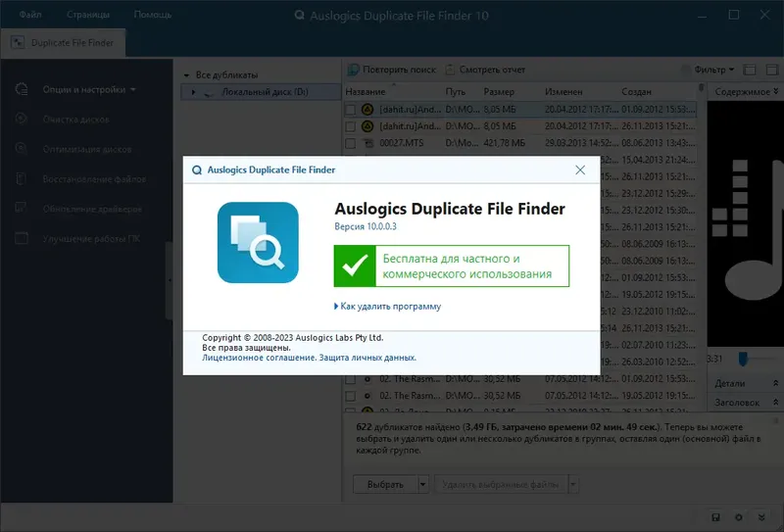784x532 pixels.
Task: Click the sidebar collapse handle
Action: [169, 280]
